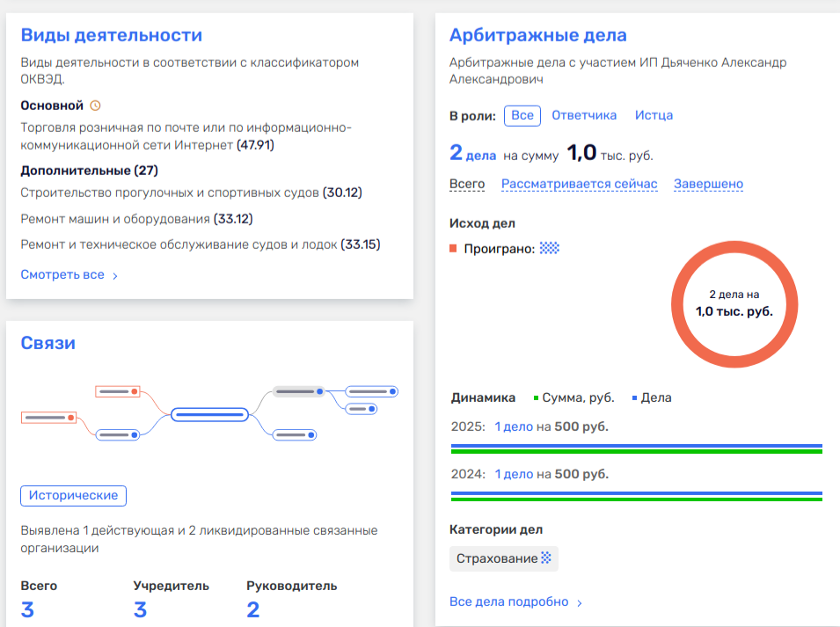Viewport: 840px width, 627px height.
Task: Click the arrow after Все дела подробно
Action: 580,603
